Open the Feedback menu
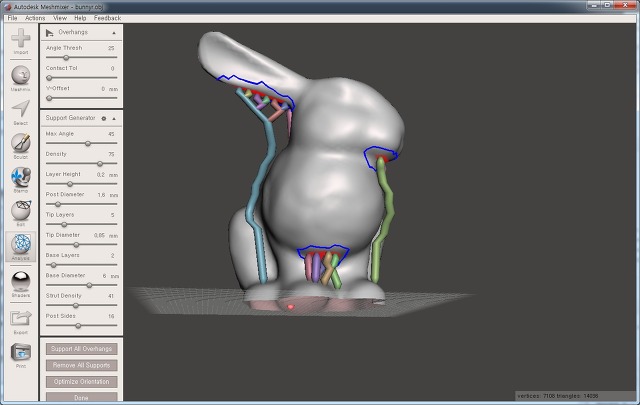The height and width of the screenshot is (405, 640). [107, 18]
